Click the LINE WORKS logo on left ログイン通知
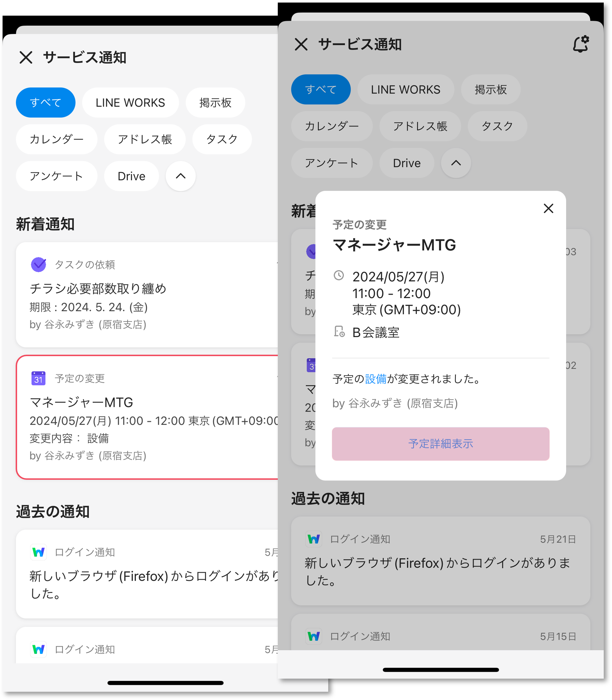 [x=38, y=552]
